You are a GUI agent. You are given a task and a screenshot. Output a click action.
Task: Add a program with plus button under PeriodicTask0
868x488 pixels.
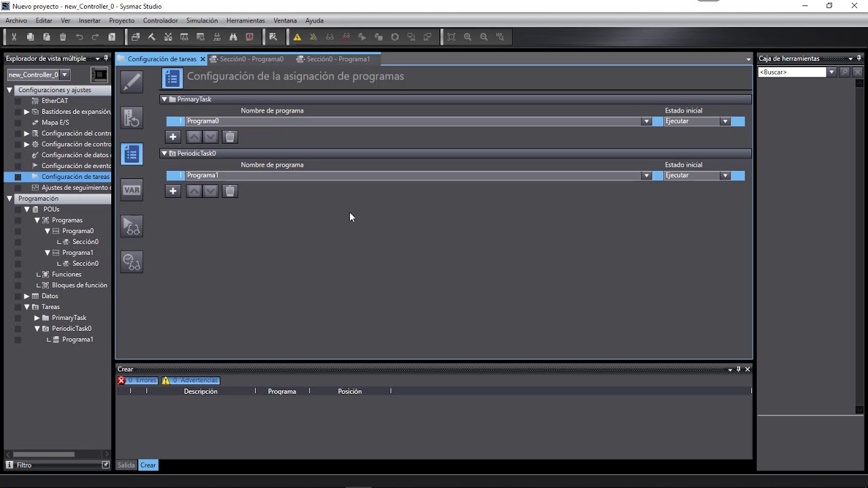point(173,191)
